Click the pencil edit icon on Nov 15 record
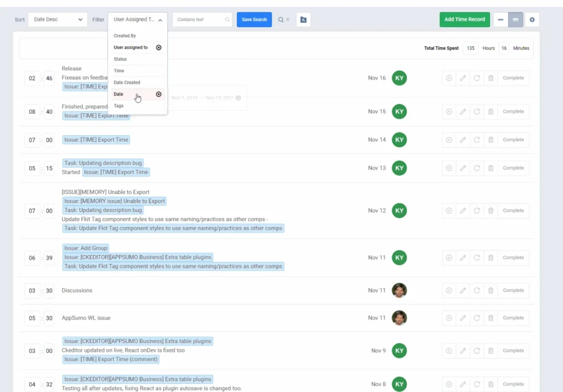Viewport: 563px width, 392px height. [x=463, y=112]
